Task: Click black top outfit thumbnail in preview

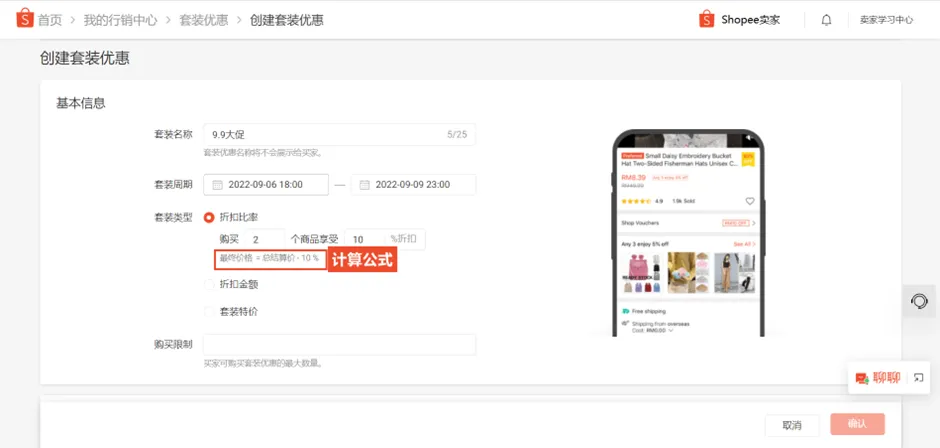Action: click(x=734, y=273)
